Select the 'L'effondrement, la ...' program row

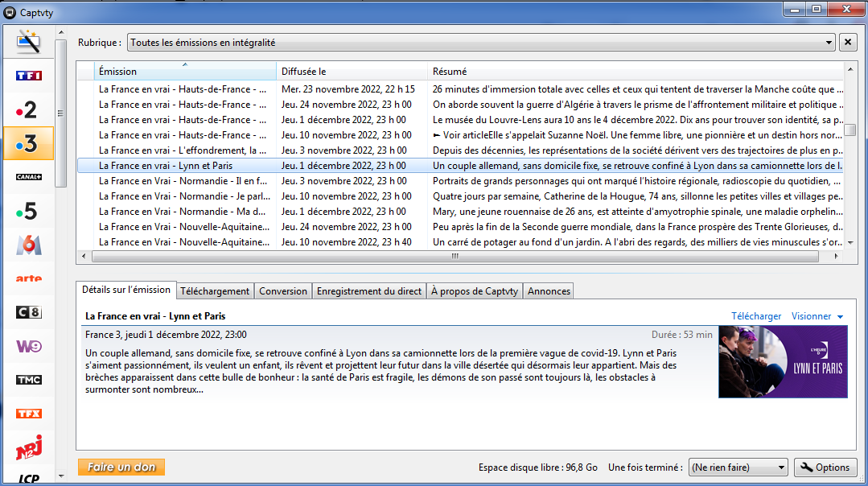click(x=460, y=150)
